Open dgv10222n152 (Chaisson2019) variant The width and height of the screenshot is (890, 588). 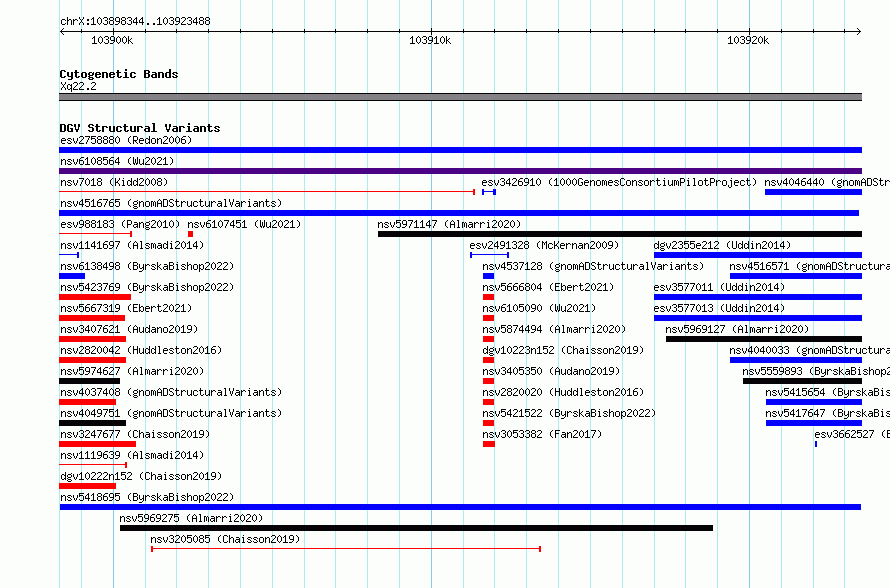click(141, 476)
